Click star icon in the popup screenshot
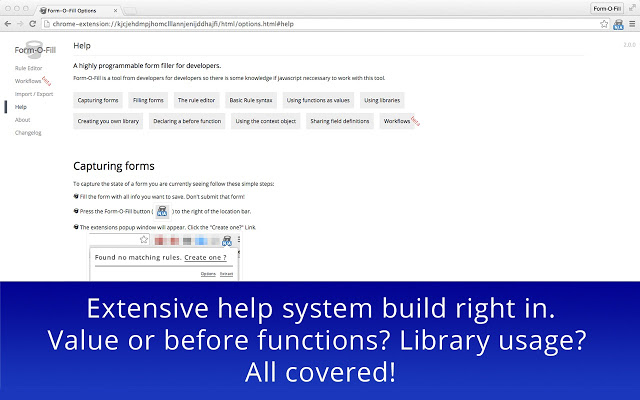The width and height of the screenshot is (640, 400). 144,240
